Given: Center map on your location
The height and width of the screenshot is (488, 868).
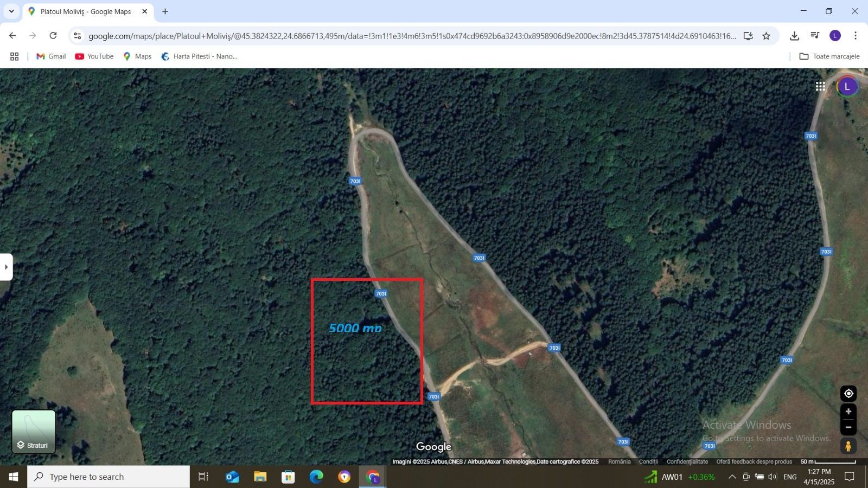Looking at the screenshot, I should click(848, 394).
